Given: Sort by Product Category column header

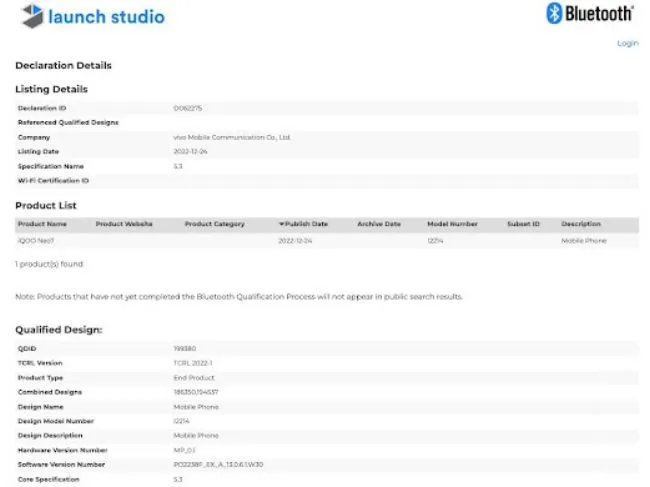Looking at the screenshot, I should click(x=214, y=224).
